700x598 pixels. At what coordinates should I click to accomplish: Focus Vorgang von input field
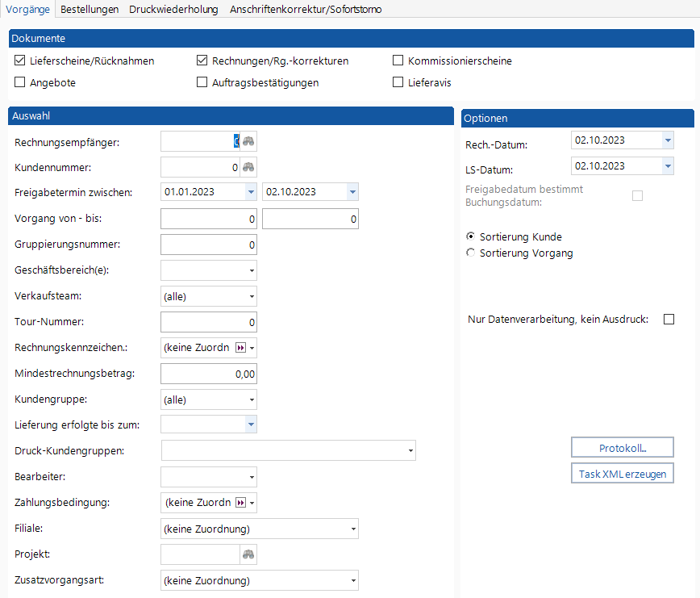pyautogui.click(x=209, y=219)
